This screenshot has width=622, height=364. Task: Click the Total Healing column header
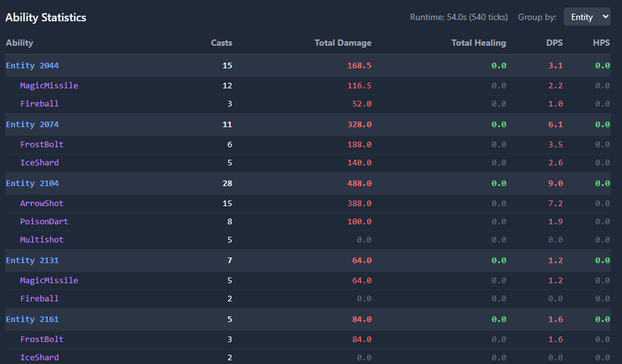click(x=479, y=43)
